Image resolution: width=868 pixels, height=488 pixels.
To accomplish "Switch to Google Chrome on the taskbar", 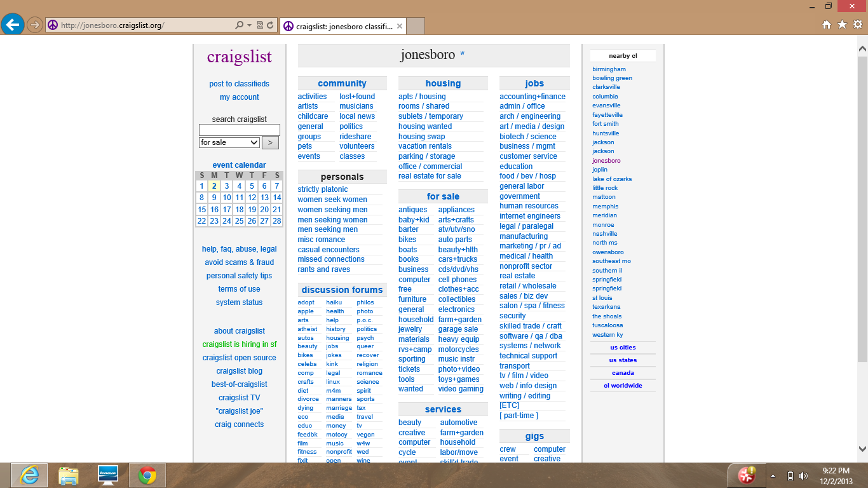I will (147, 475).
